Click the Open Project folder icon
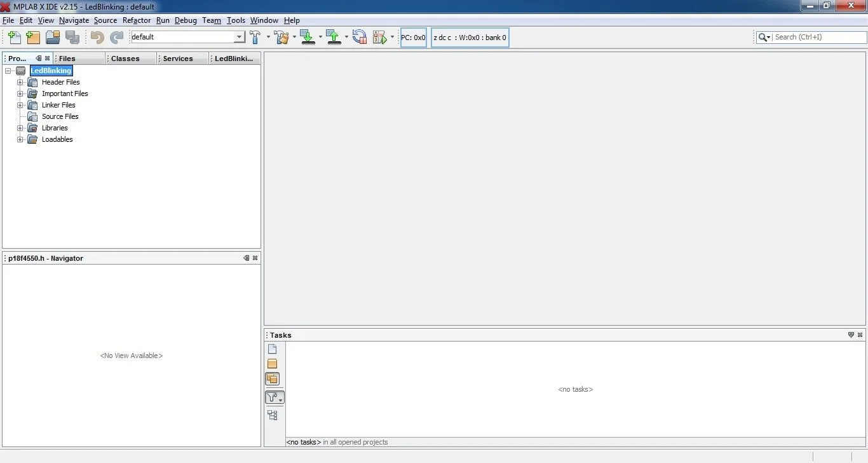868x463 pixels. [53, 37]
